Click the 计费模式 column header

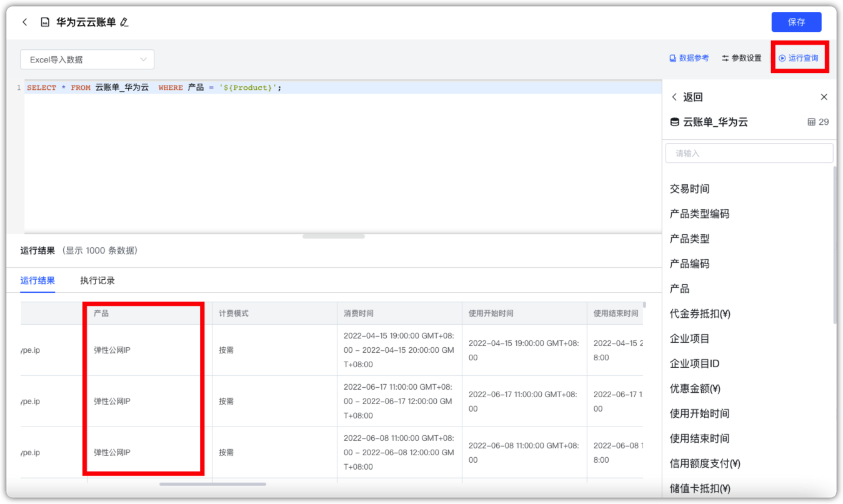coord(234,313)
